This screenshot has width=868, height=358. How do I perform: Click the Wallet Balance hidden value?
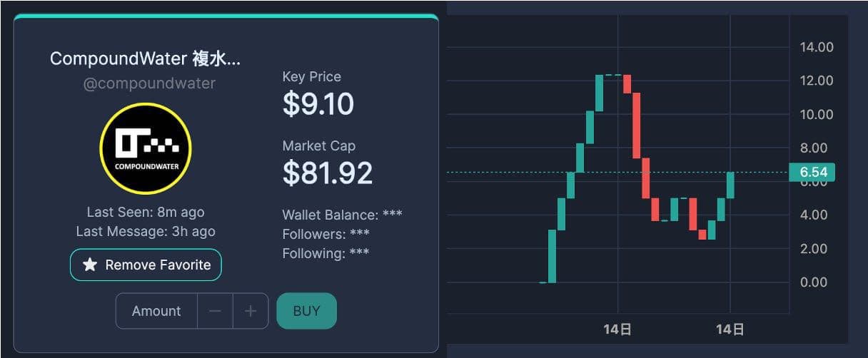(392, 215)
